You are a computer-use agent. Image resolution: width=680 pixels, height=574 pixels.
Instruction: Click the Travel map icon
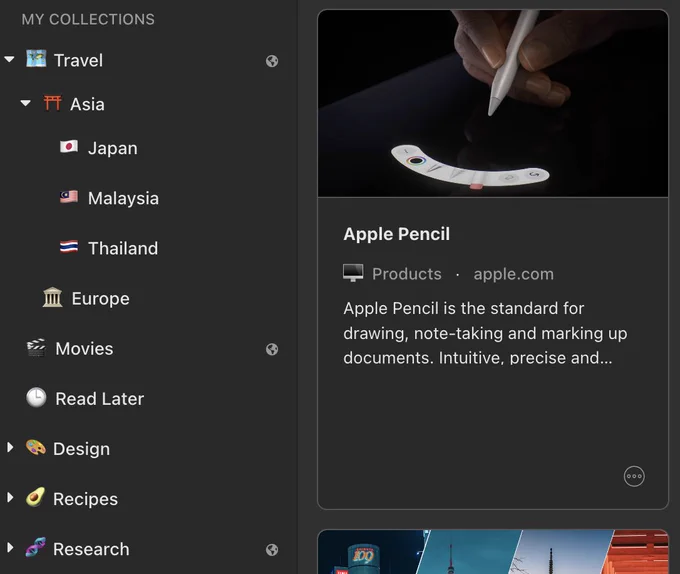tap(36, 59)
